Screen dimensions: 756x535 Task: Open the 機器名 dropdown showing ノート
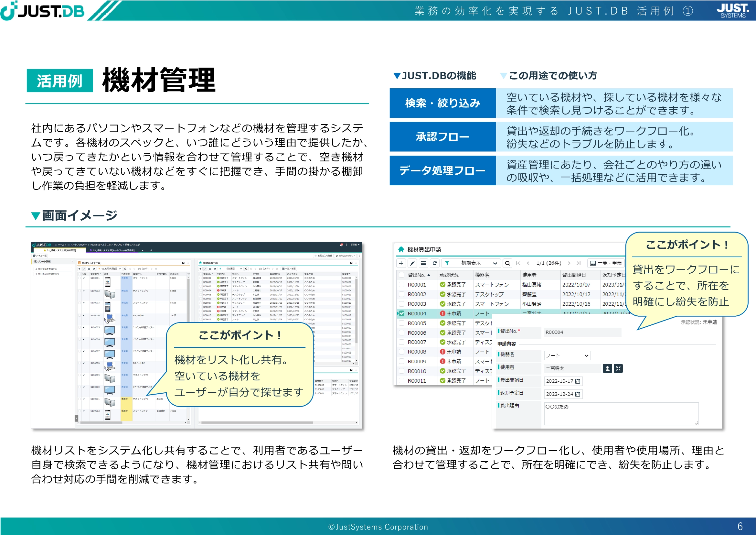tap(567, 355)
